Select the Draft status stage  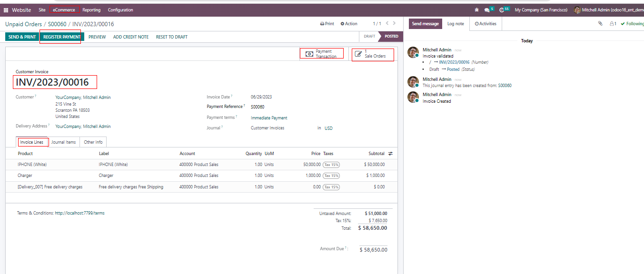point(369,37)
